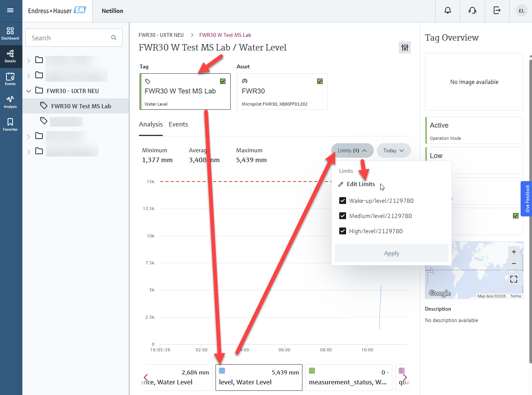Show previous measurement cards with left arrow
Screen dimensions: 532x395
[x=146, y=377]
